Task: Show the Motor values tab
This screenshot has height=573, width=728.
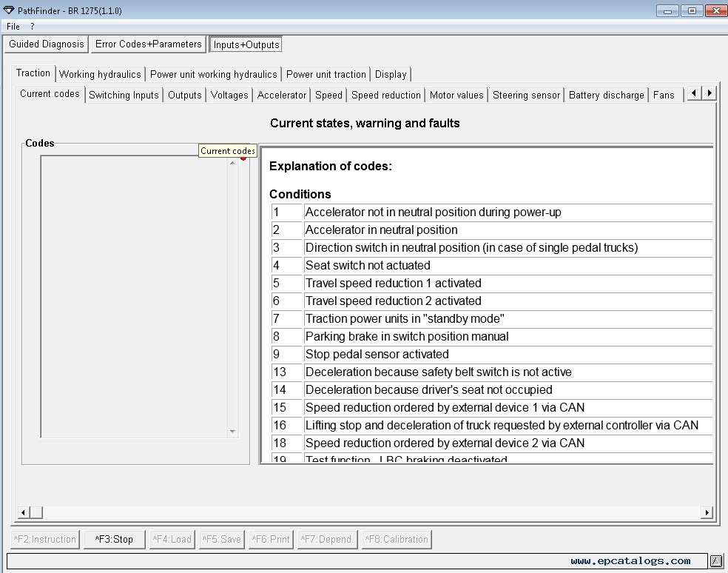Action: coord(456,95)
